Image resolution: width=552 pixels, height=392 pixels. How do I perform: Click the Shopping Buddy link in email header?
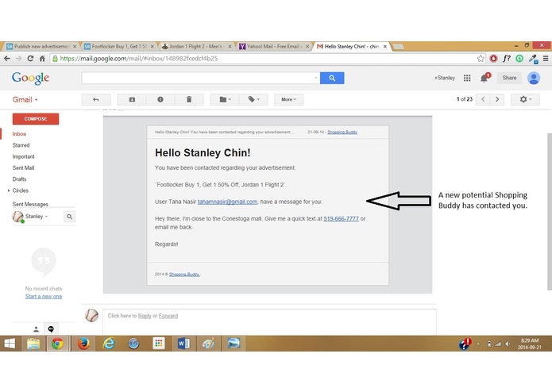342,133
